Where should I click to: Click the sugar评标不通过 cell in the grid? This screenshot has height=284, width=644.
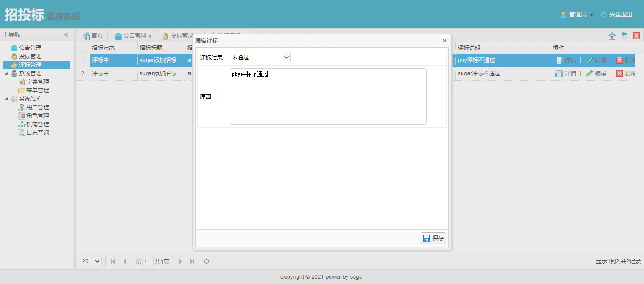(x=503, y=73)
